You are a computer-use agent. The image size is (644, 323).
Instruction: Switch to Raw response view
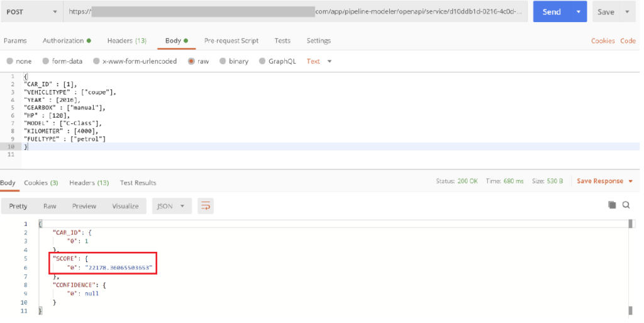(x=50, y=207)
